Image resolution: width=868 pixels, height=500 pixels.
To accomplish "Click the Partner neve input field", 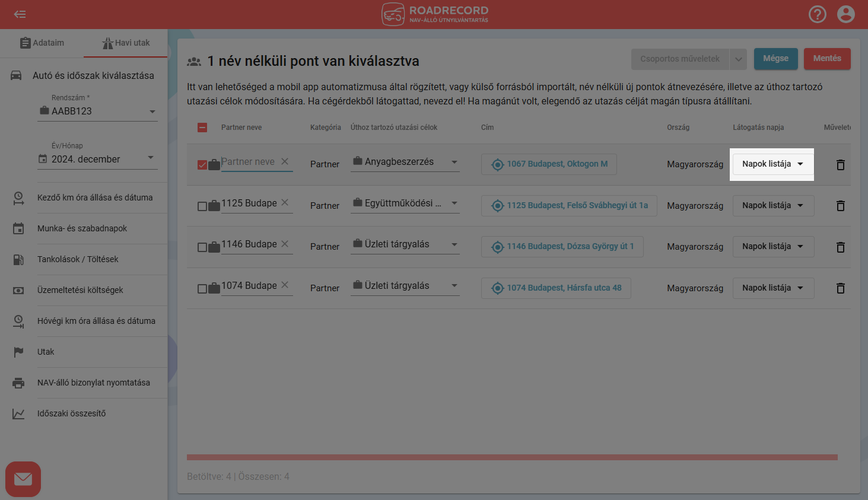I will tap(248, 162).
